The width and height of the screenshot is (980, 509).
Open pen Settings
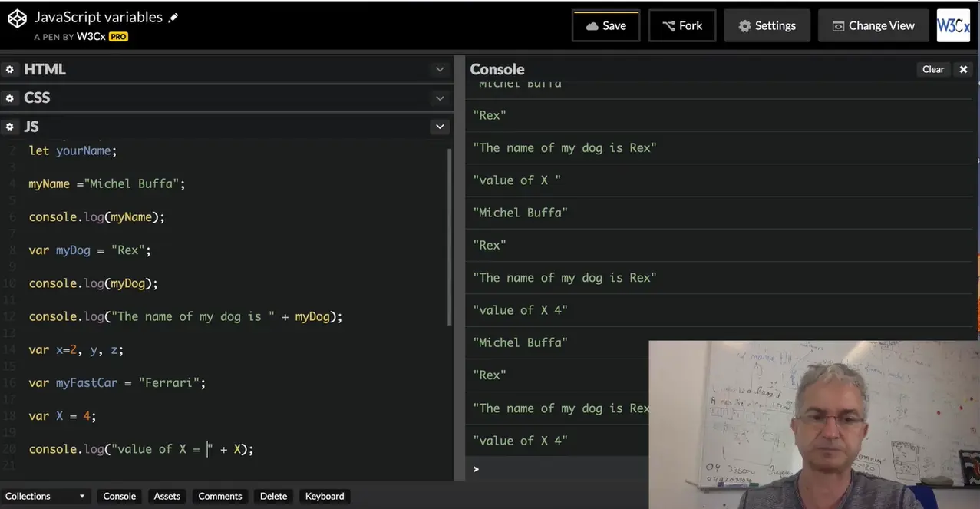tap(767, 25)
